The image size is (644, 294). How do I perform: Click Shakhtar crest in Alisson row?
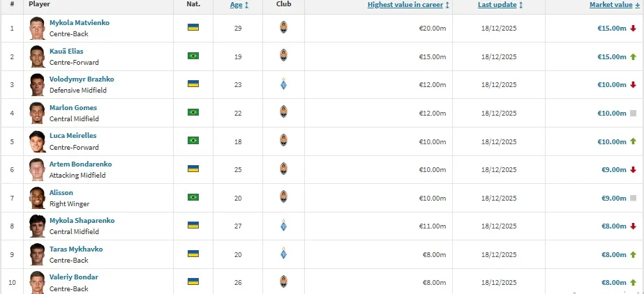pyautogui.click(x=283, y=197)
